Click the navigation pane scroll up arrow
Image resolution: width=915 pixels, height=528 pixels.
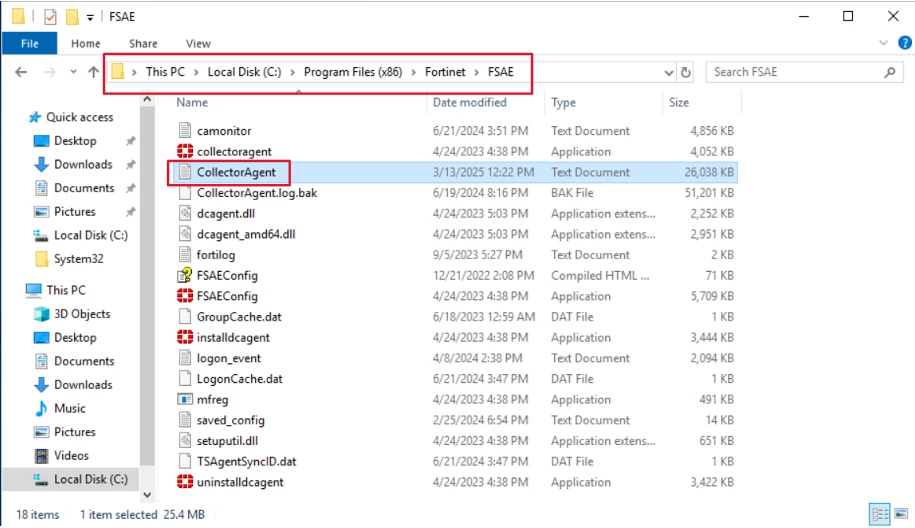click(x=147, y=99)
